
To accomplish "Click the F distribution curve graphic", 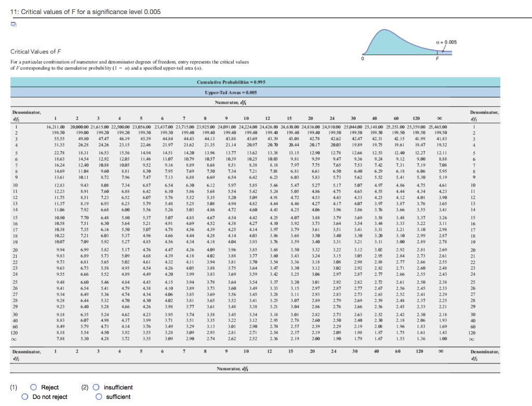I will 407,42.
